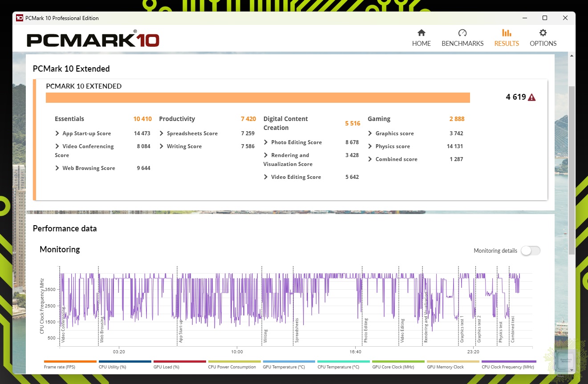588x384 pixels.
Task: Select GPU Memory Clock legend item
Action: [453, 364]
